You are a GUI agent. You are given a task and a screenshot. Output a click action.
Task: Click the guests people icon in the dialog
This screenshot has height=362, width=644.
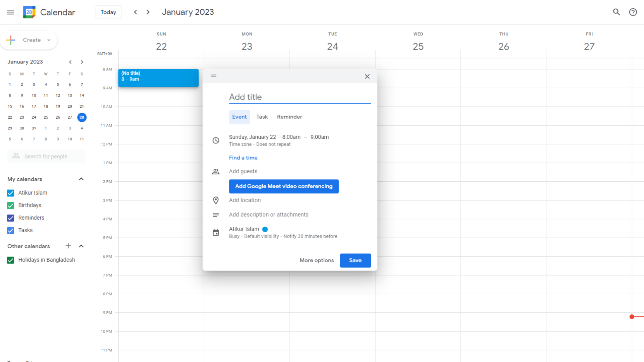click(x=216, y=172)
